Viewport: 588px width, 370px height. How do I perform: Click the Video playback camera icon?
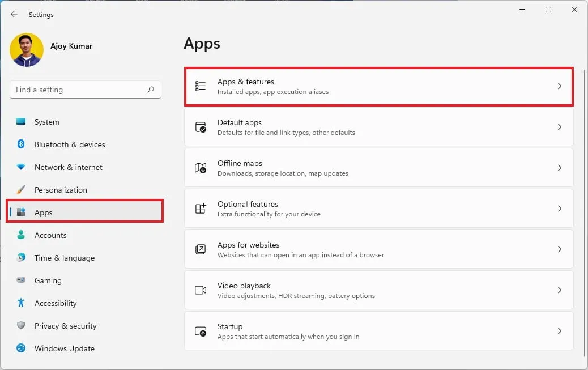click(x=201, y=290)
